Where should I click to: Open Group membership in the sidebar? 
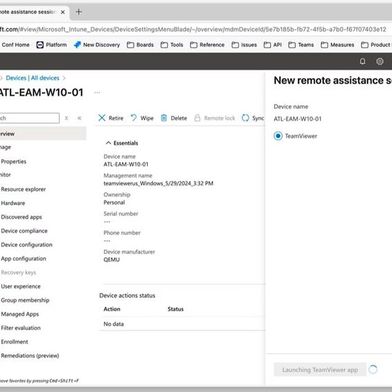[25, 300]
